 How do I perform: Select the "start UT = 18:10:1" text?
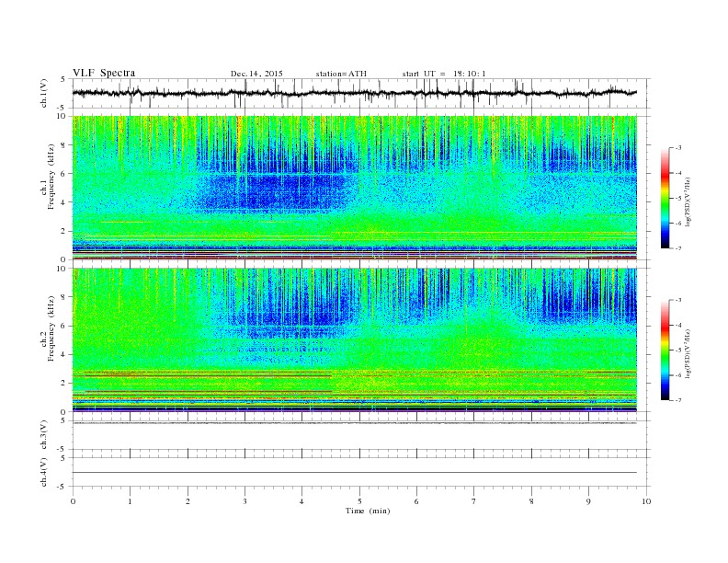[444, 74]
